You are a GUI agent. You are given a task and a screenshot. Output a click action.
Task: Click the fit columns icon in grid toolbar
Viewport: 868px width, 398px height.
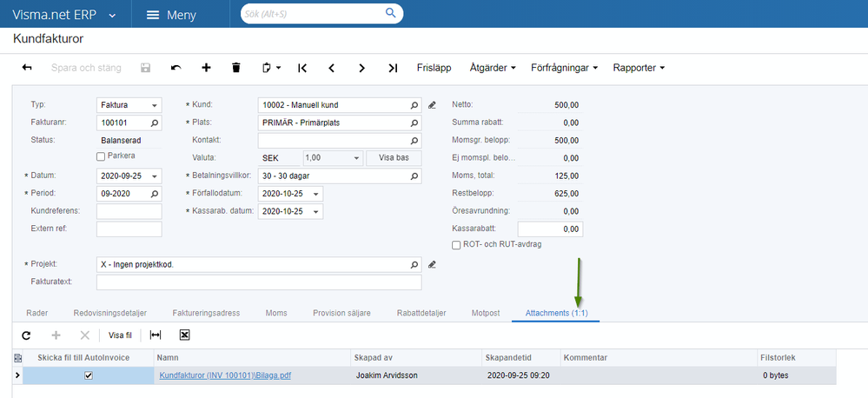(156, 335)
